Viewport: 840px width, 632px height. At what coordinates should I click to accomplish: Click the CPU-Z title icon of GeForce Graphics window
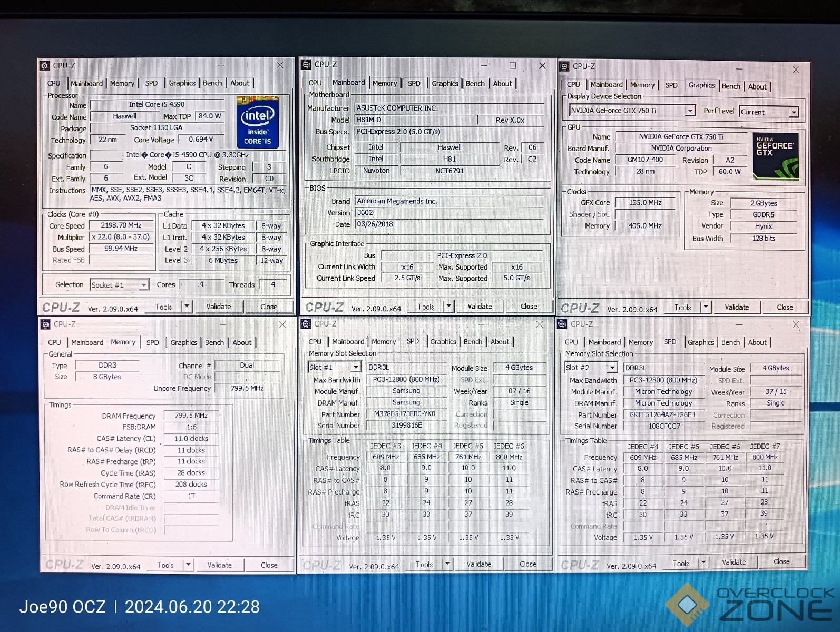coord(564,66)
